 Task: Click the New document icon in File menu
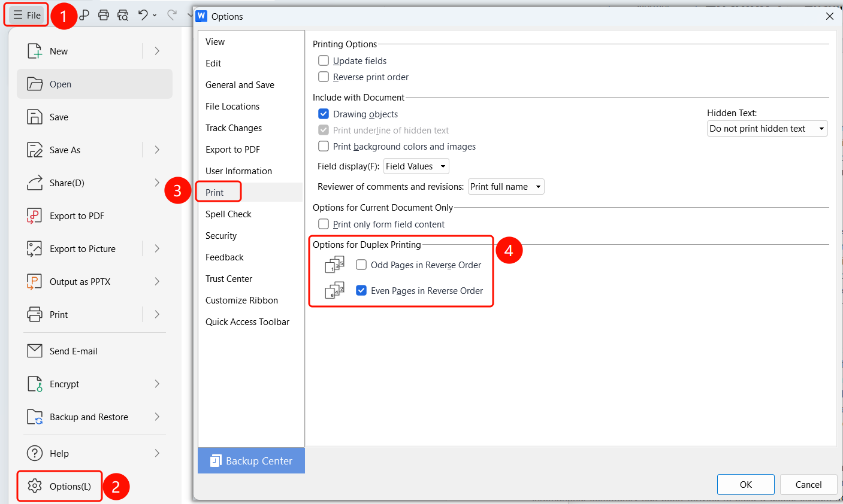[x=35, y=51]
